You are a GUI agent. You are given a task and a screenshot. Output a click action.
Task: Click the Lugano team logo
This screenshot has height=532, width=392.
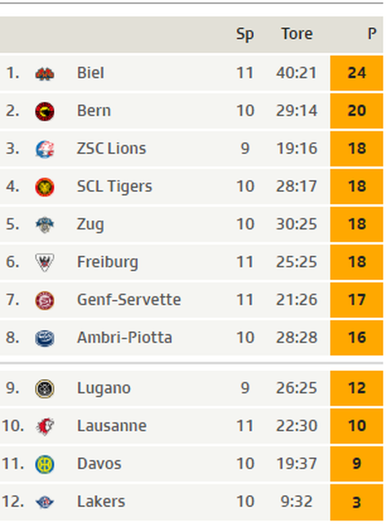[x=45, y=389]
